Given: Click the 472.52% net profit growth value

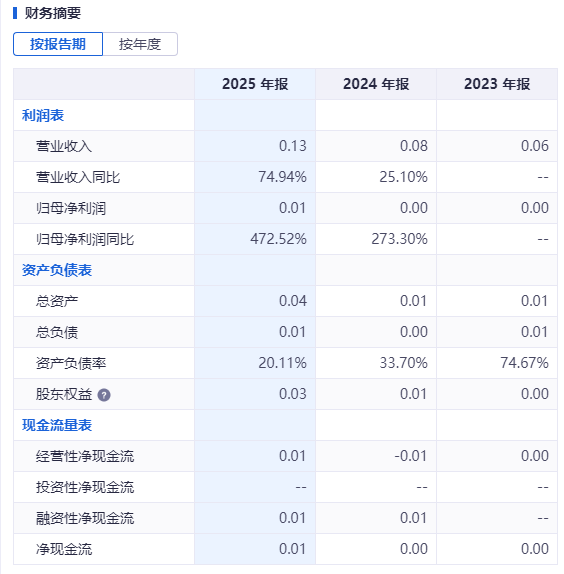Looking at the screenshot, I should [x=278, y=239].
